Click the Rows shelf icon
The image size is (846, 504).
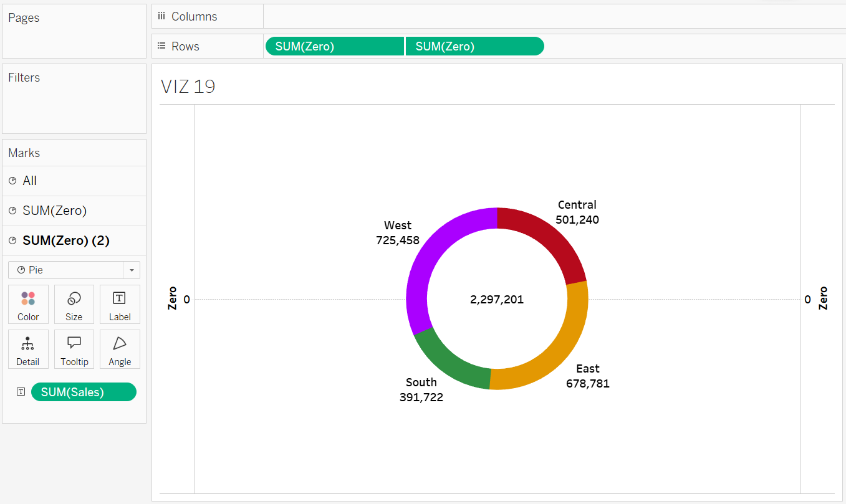click(x=161, y=46)
